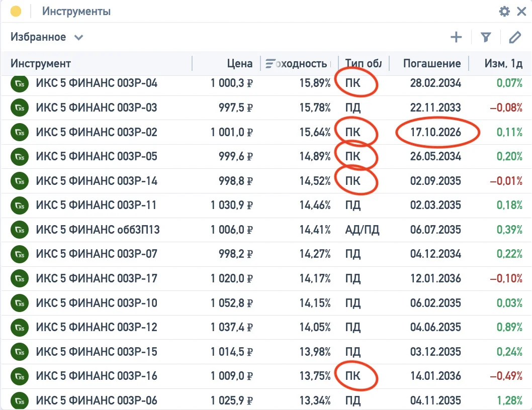This screenshot has height=410, width=532.
Task: Click X5 logo of ИКС 5 ФИНАНС 003P-02
Action: click(19, 132)
